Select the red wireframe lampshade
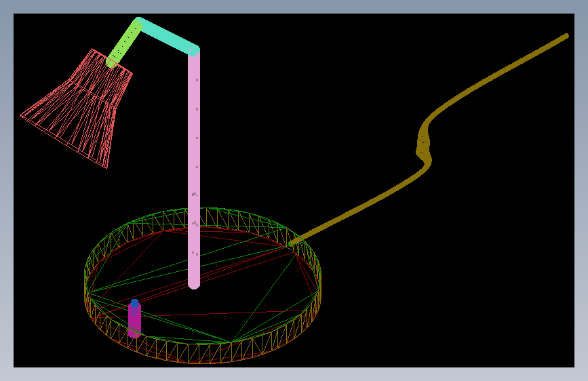588x381 pixels. 77,108
